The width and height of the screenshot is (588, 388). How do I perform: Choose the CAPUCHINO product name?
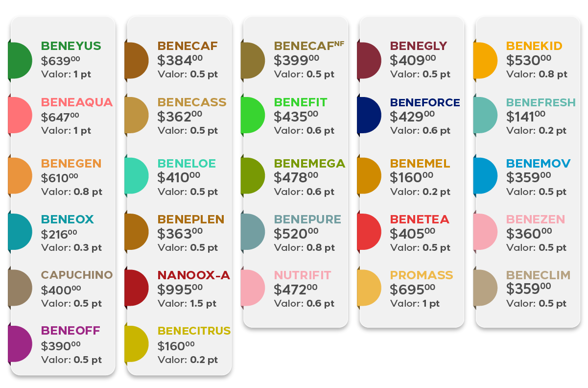click(x=77, y=275)
